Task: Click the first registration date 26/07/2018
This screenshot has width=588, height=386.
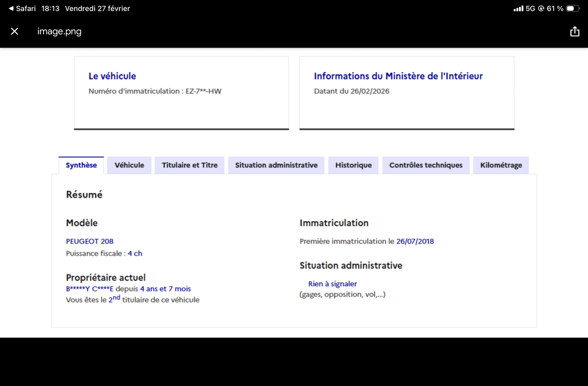Action: click(415, 241)
